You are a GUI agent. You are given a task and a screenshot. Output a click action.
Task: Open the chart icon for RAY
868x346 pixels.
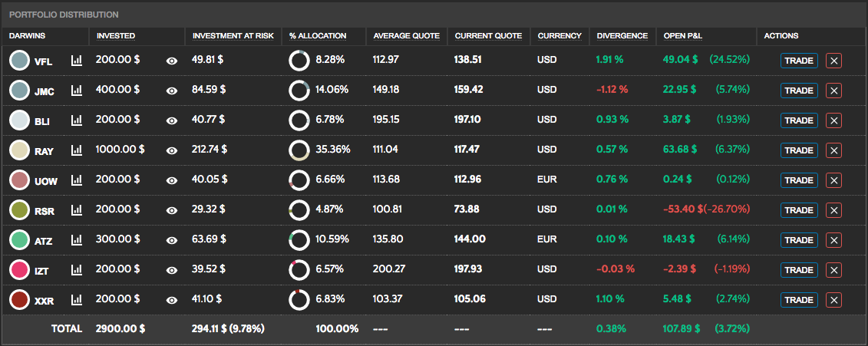pos(77,150)
